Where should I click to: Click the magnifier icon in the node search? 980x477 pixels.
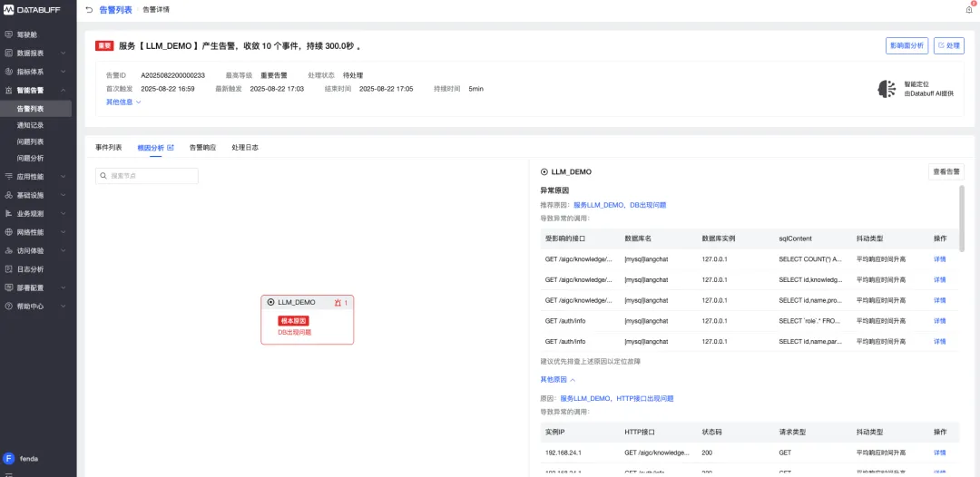click(103, 176)
